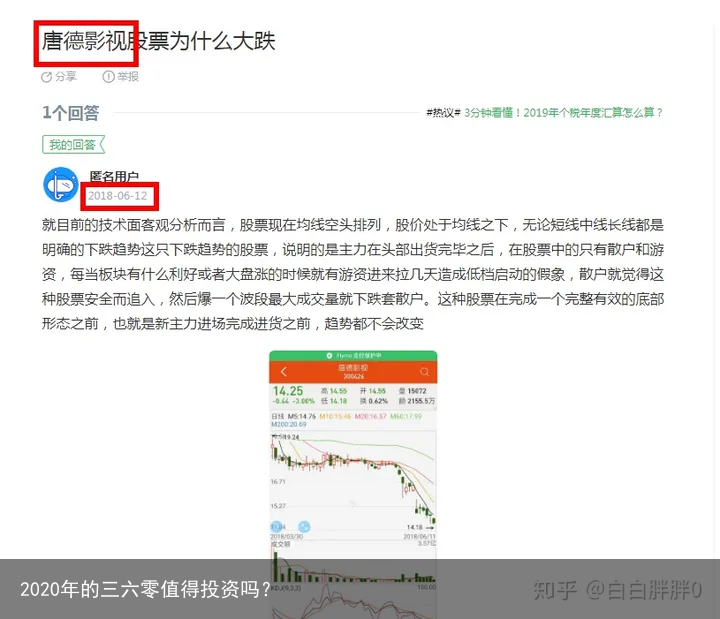Click the date 2018-06-12
The width and height of the screenshot is (720, 619).
[x=118, y=196]
